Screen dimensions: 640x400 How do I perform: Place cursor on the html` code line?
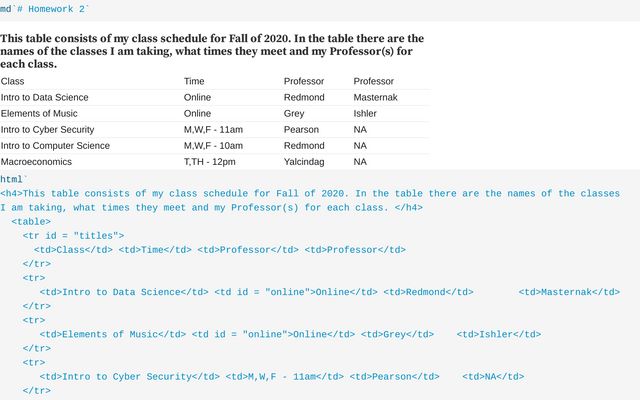[14, 179]
